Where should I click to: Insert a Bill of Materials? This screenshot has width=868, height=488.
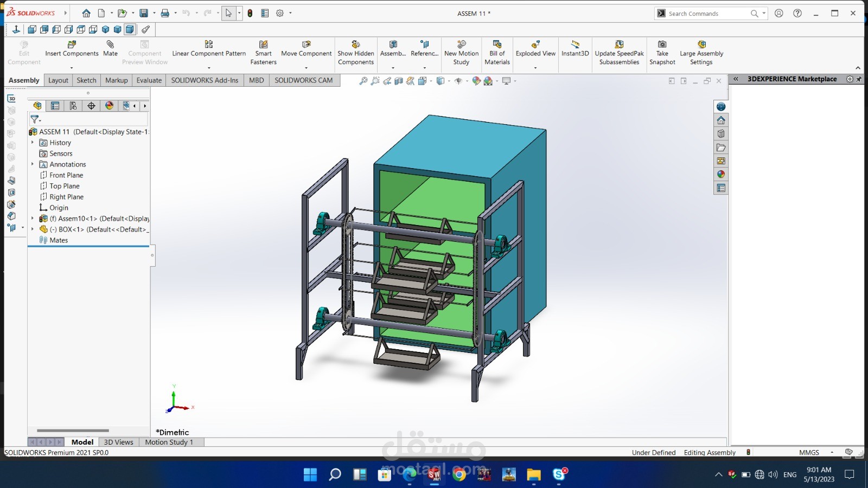click(x=497, y=53)
